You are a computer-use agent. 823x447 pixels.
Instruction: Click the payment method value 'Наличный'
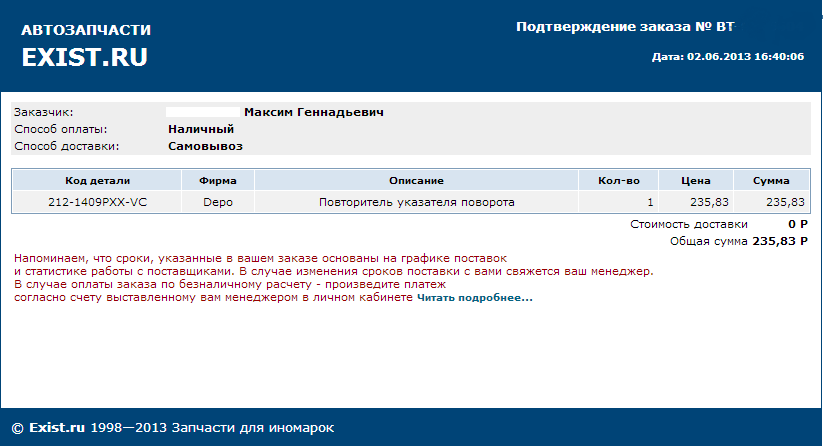tap(201, 129)
